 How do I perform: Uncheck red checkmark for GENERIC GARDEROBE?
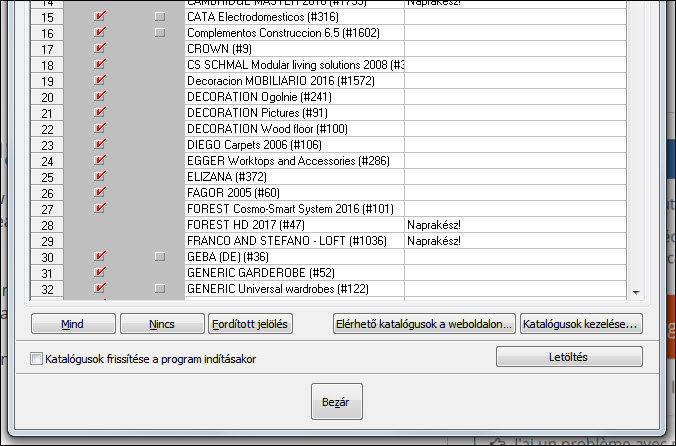(100, 272)
